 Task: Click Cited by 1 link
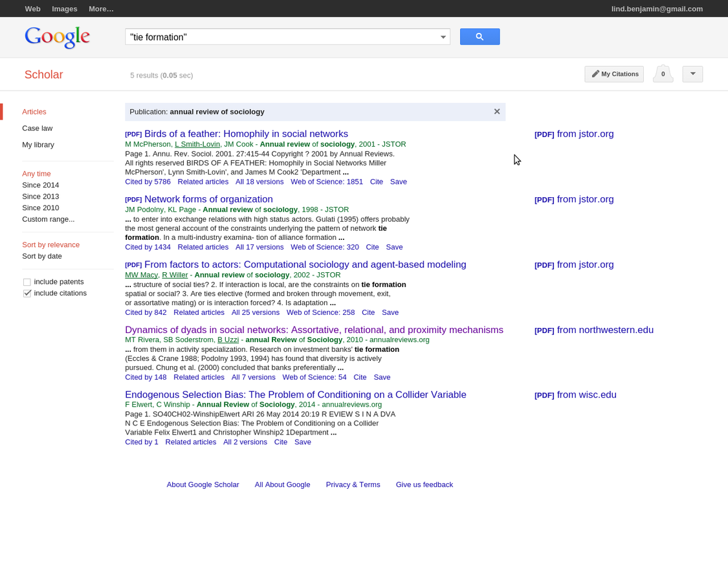(142, 442)
